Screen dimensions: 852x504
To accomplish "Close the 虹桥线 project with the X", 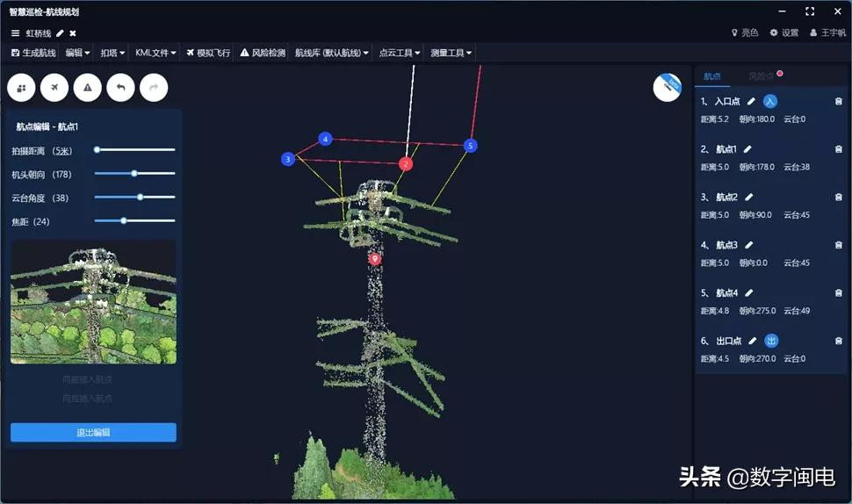I will click(73, 33).
